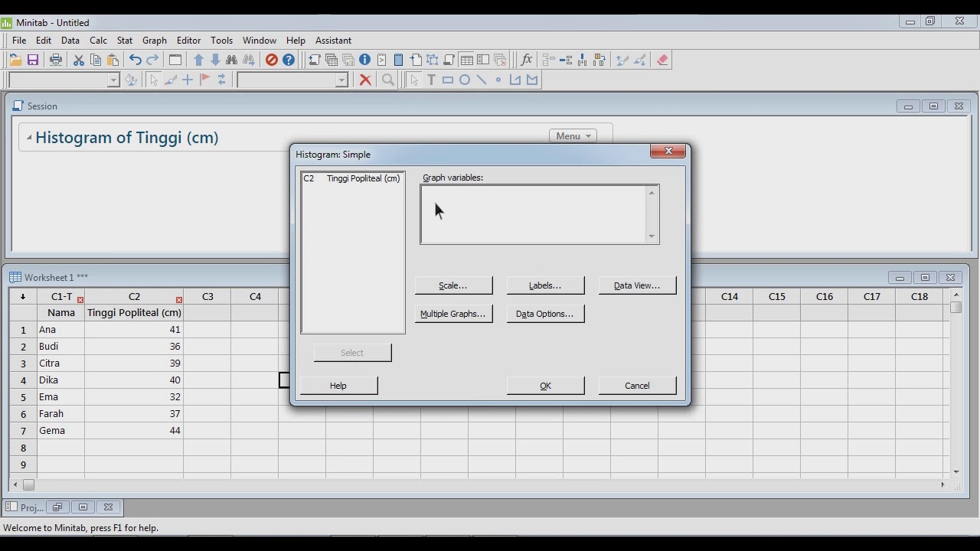This screenshot has width=980, height=551.
Task: Show History with the command prompt icon
Action: [x=381, y=60]
